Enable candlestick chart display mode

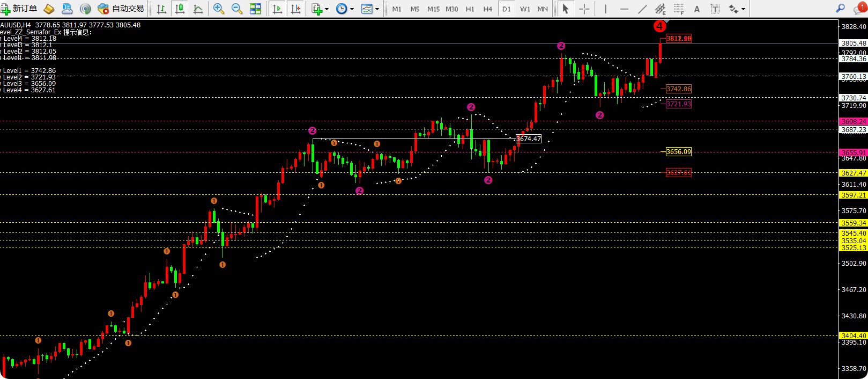coord(180,9)
